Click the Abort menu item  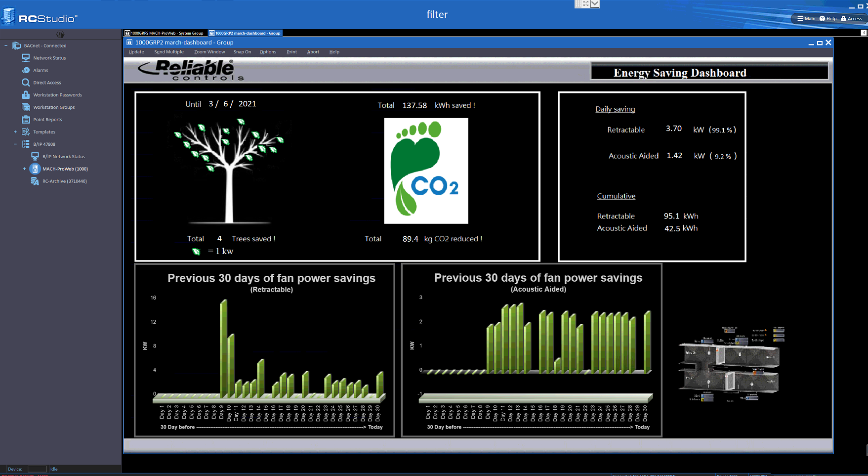click(313, 52)
